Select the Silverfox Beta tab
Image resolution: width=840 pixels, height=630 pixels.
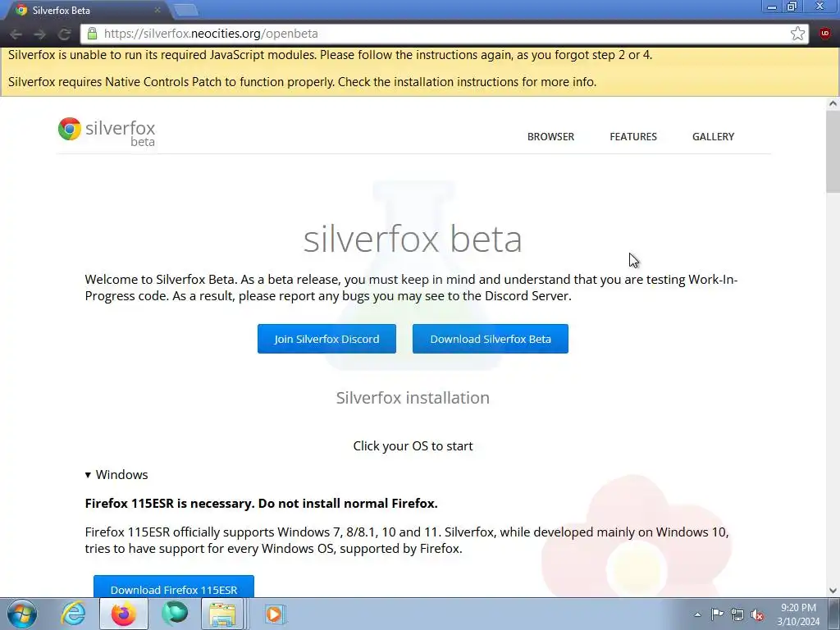85,10
